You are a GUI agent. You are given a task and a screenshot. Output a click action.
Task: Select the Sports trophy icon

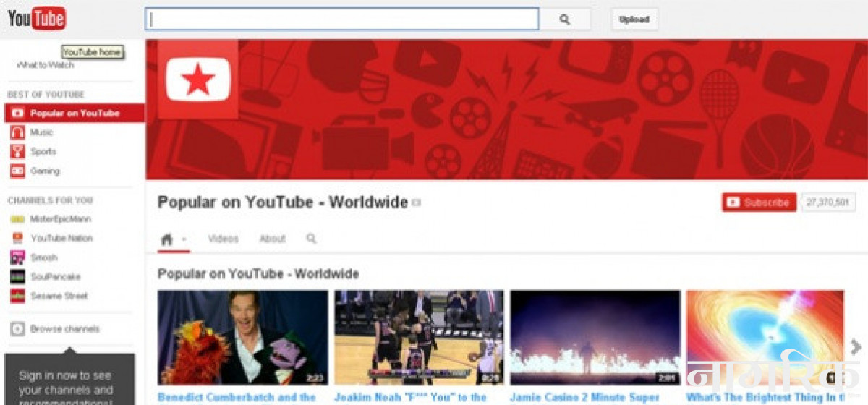click(x=17, y=152)
